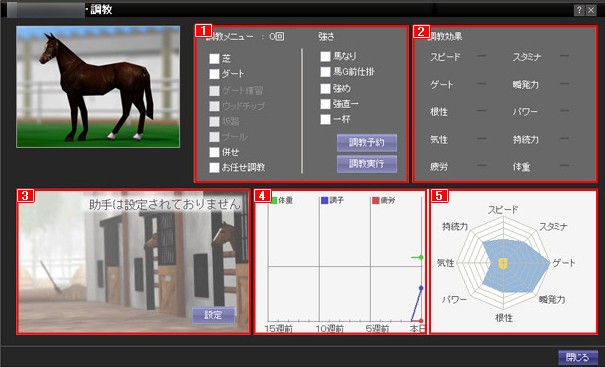Enable the 併せ training checkbox
Viewport: 605px width, 367px height.
point(215,152)
